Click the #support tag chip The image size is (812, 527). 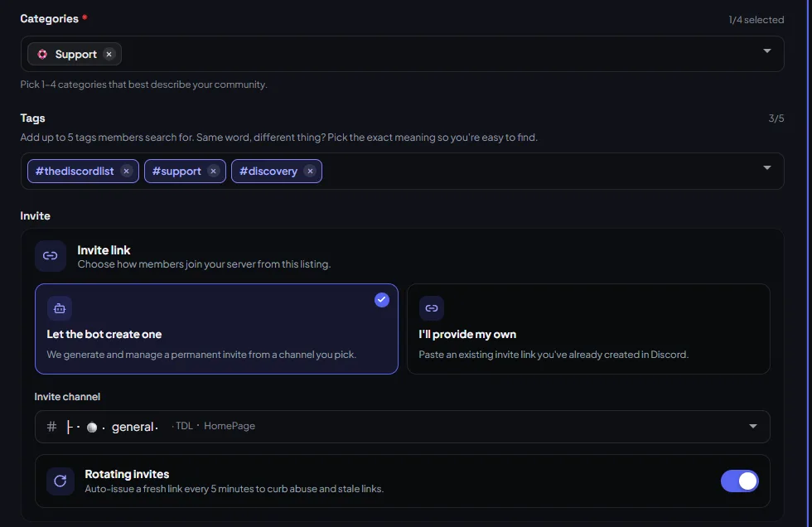[x=185, y=172]
